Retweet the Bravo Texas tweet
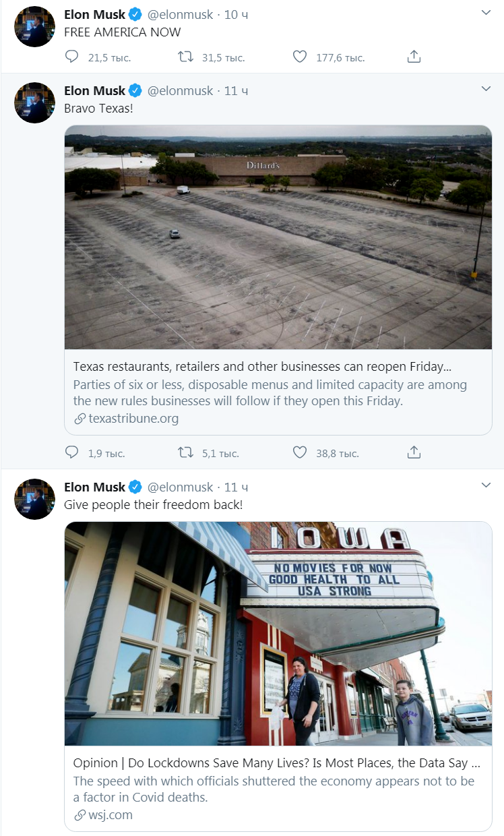The height and width of the screenshot is (836, 504). pos(185,452)
